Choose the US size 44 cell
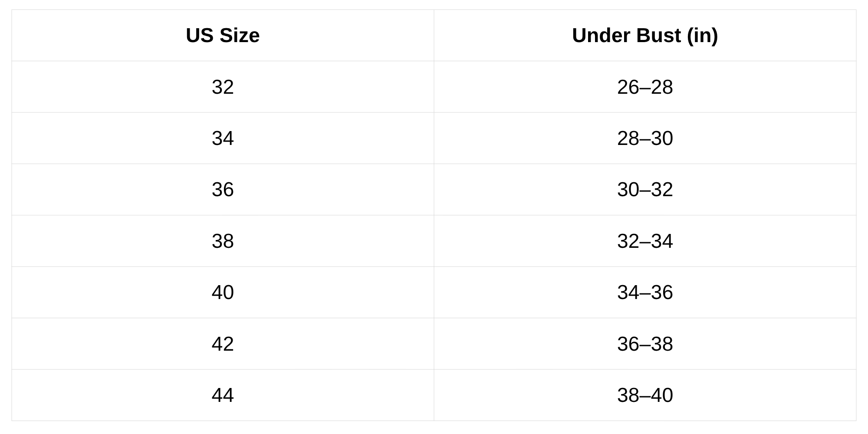The width and height of the screenshot is (868, 434). 223,395
